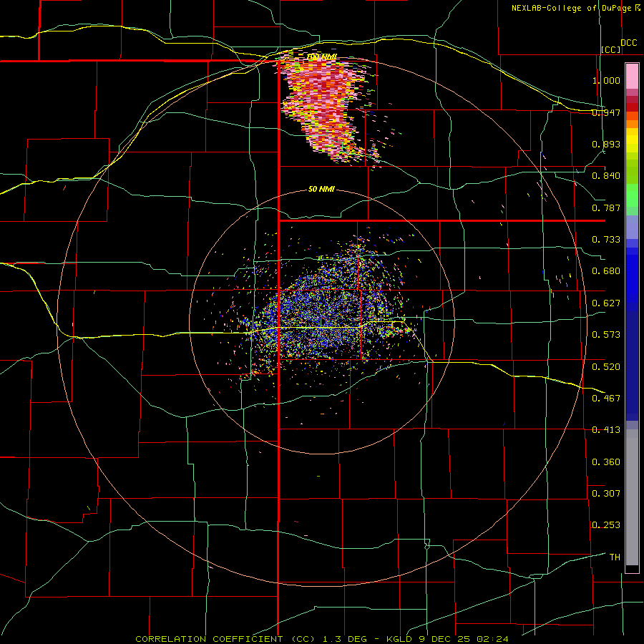Click the 0.733 scale value
The image size is (644, 644).
[606, 240]
